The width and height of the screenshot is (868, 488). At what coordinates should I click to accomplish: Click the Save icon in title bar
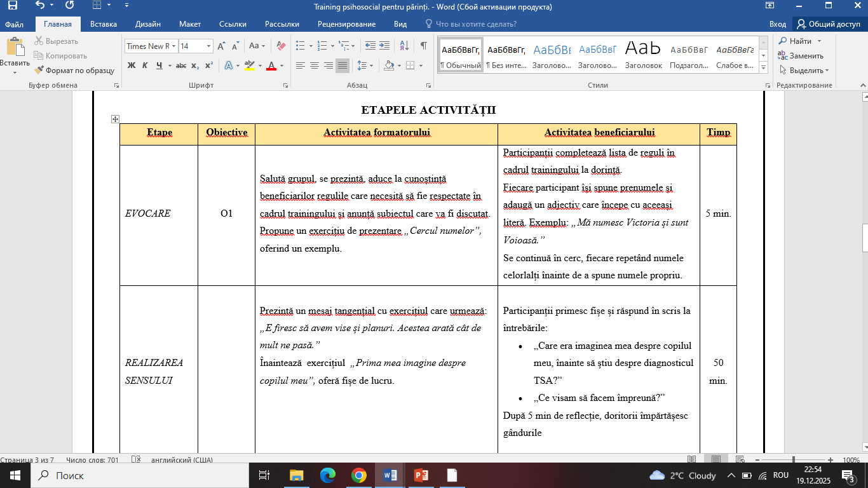pos(13,6)
